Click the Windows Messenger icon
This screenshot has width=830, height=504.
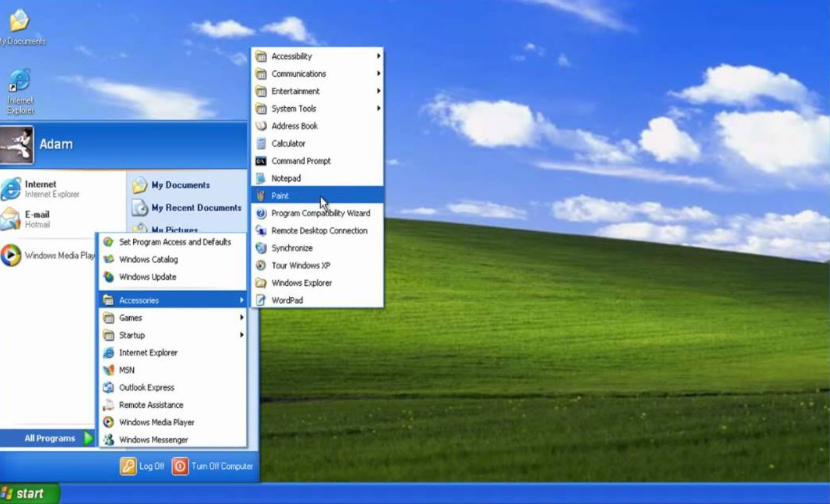[108, 440]
